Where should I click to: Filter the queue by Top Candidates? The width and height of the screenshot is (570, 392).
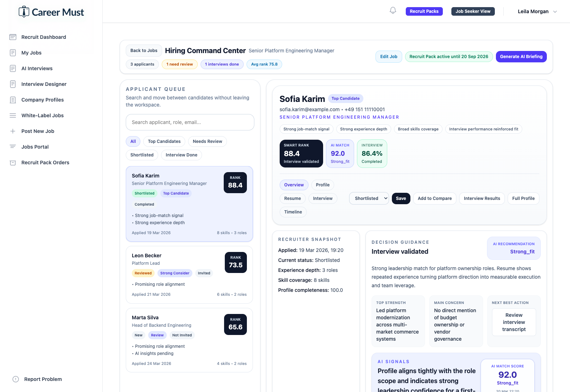click(x=164, y=141)
